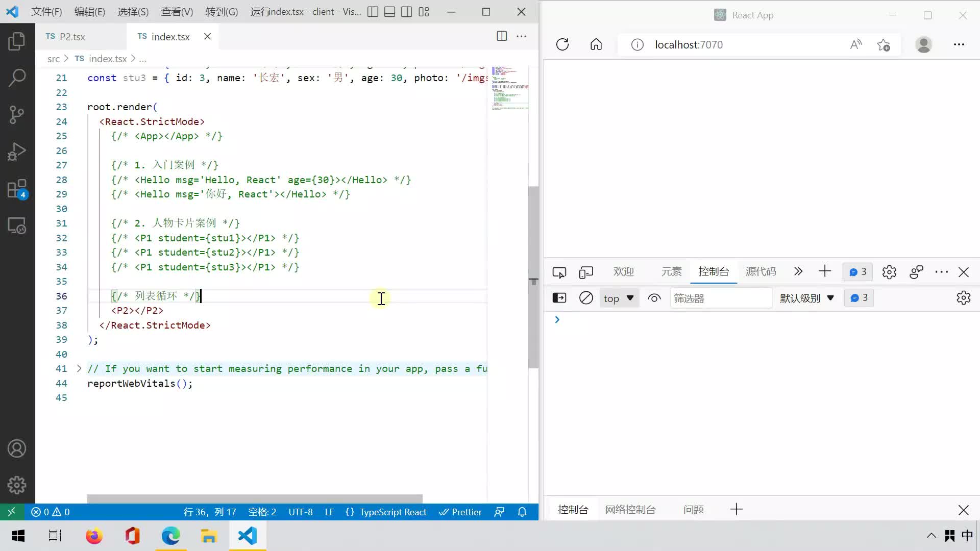Switch to the 网络控制台 drawer tab

[x=630, y=510]
